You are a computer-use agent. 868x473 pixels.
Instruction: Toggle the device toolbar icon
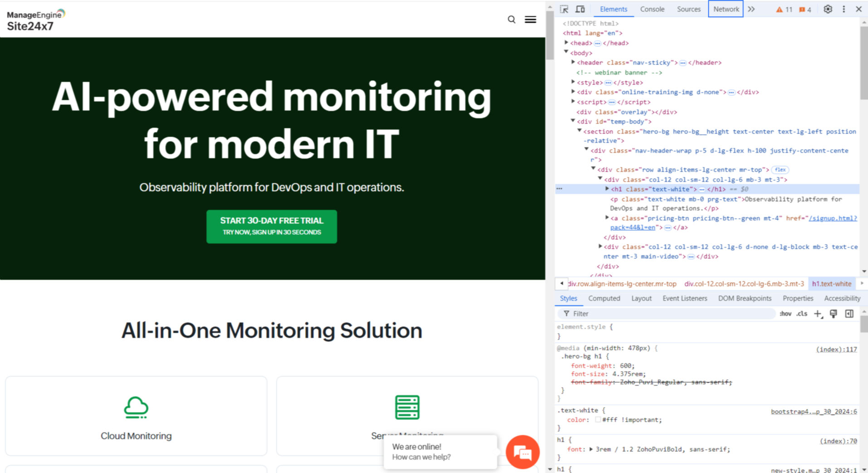580,9
